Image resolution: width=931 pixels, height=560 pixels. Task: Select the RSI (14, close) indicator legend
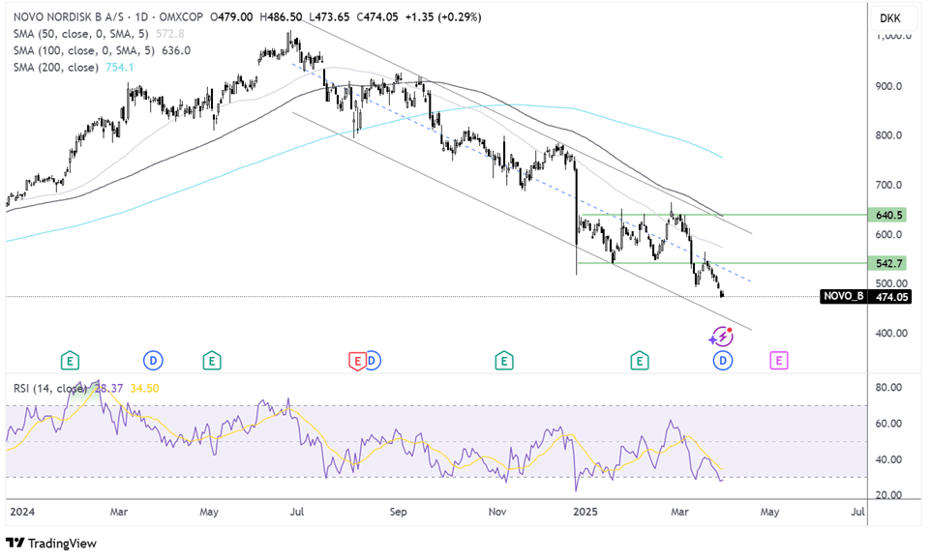coord(50,388)
